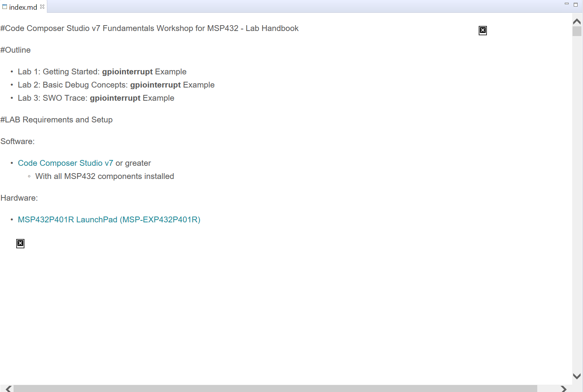This screenshot has height=392, width=583.
Task: Click the vertical scrollbar thumb
Action: point(577,31)
